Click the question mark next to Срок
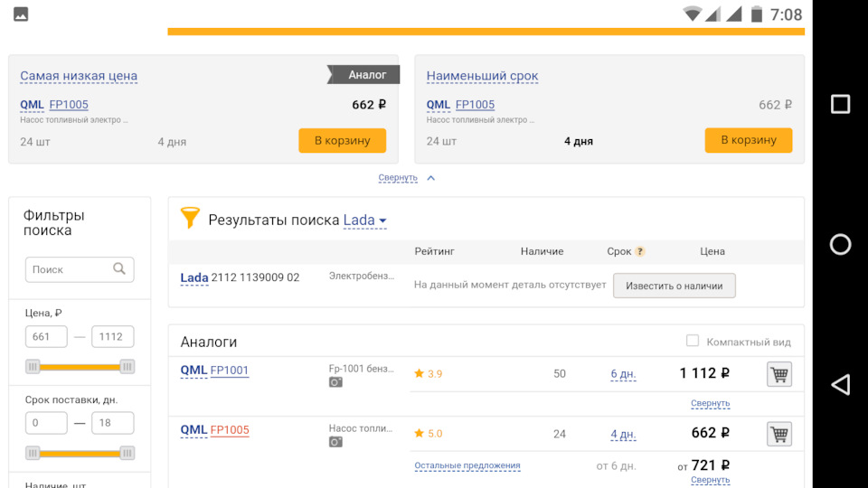The width and height of the screenshot is (868, 488). [x=640, y=251]
